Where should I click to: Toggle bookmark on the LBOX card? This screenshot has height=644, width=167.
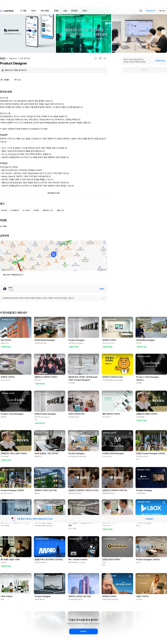164,502
